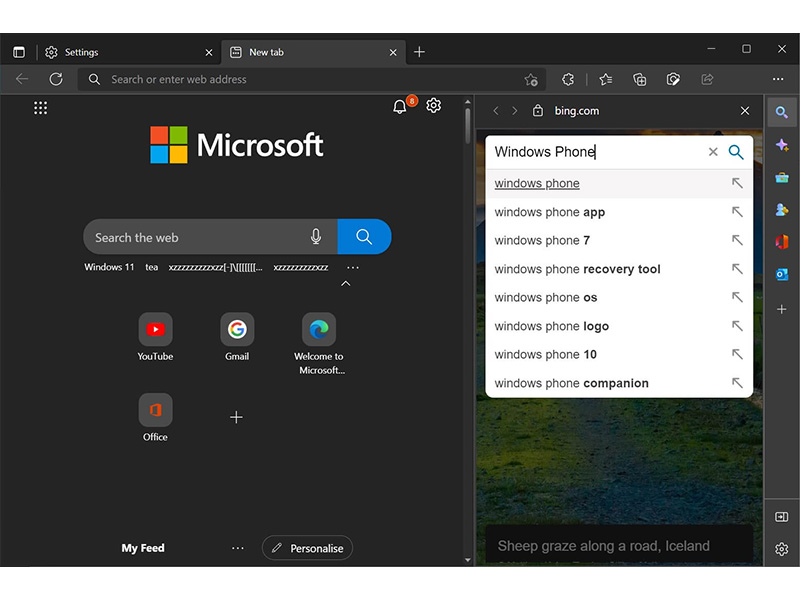Viewport: 800px width, 600px height.
Task: Go back using the back arrow
Action: (22, 79)
